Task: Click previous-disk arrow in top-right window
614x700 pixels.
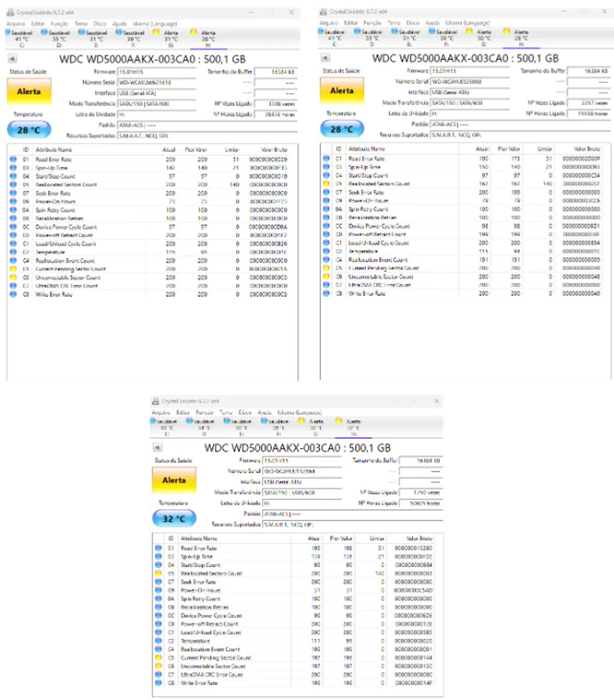Action: click(325, 58)
